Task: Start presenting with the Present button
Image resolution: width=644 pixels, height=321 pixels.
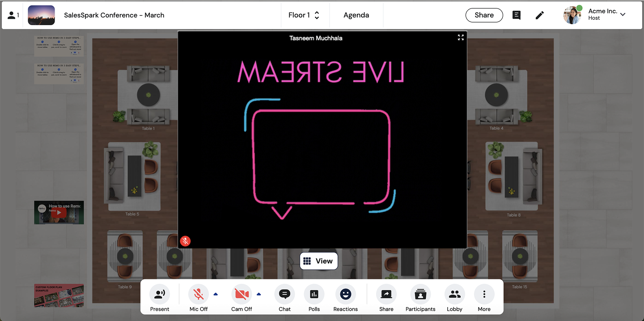Action: [160, 295]
